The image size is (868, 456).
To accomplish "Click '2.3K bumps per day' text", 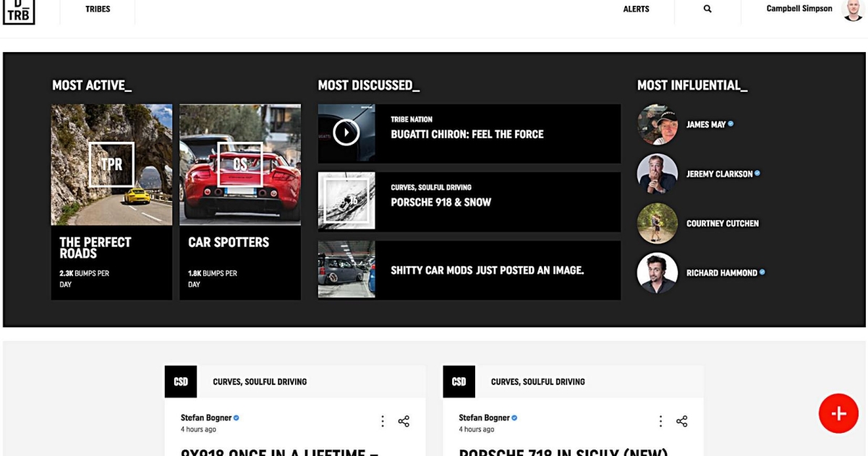I will click(x=85, y=279).
